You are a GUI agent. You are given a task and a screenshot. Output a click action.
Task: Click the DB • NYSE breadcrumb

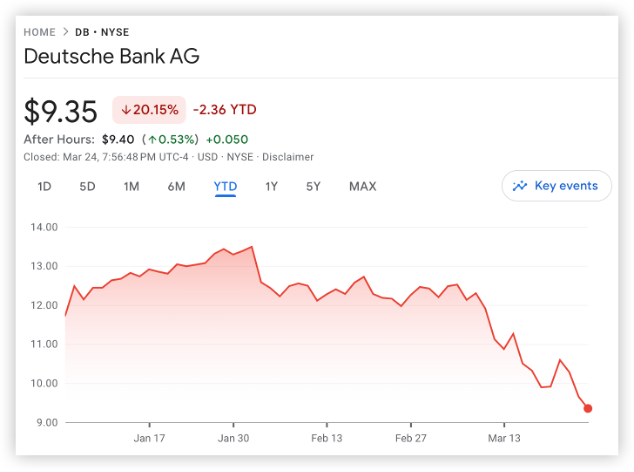(102, 32)
